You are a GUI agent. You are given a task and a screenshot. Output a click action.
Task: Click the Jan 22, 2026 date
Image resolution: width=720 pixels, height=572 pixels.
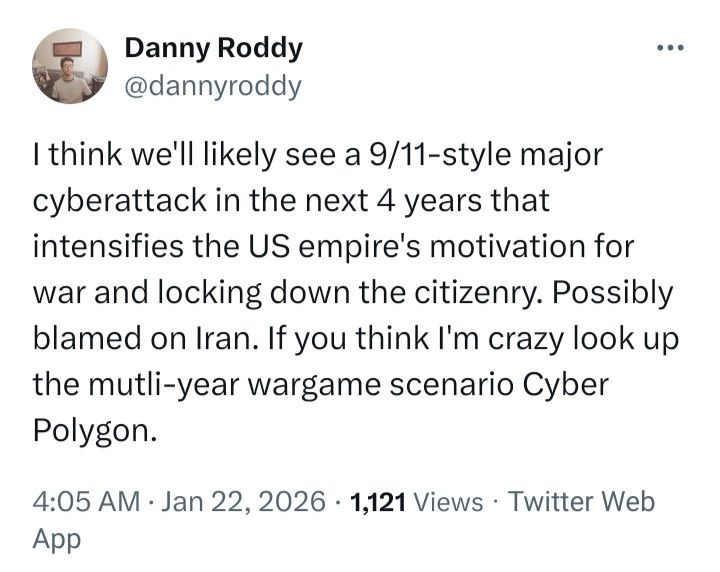point(243,500)
